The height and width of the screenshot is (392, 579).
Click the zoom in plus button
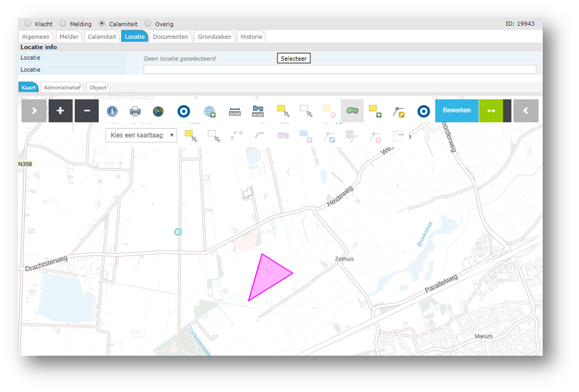point(60,111)
